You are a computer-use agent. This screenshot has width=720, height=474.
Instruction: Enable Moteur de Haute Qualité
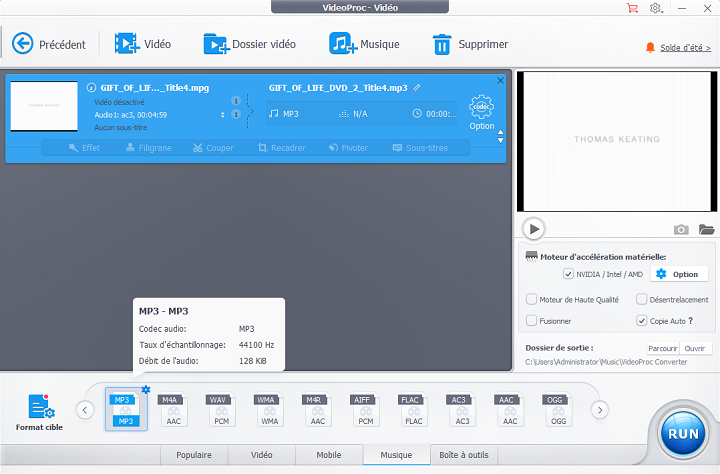point(531,299)
